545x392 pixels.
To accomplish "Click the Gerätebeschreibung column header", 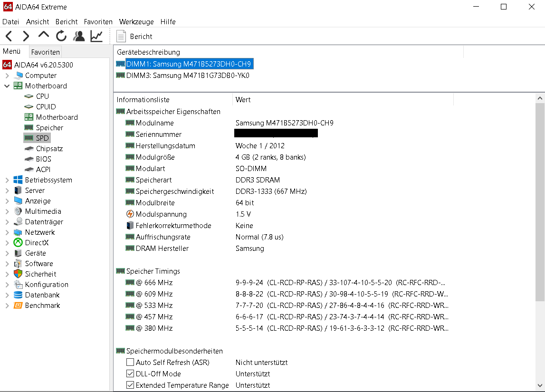I will (x=288, y=52).
